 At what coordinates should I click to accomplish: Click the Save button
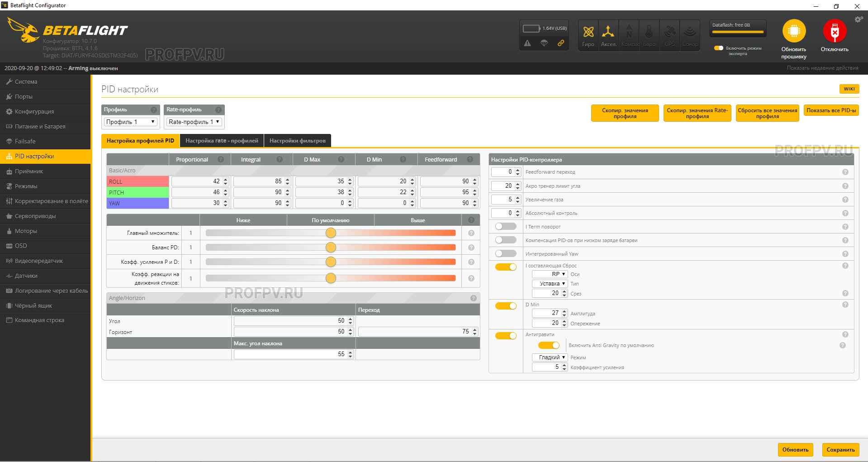coord(840,450)
